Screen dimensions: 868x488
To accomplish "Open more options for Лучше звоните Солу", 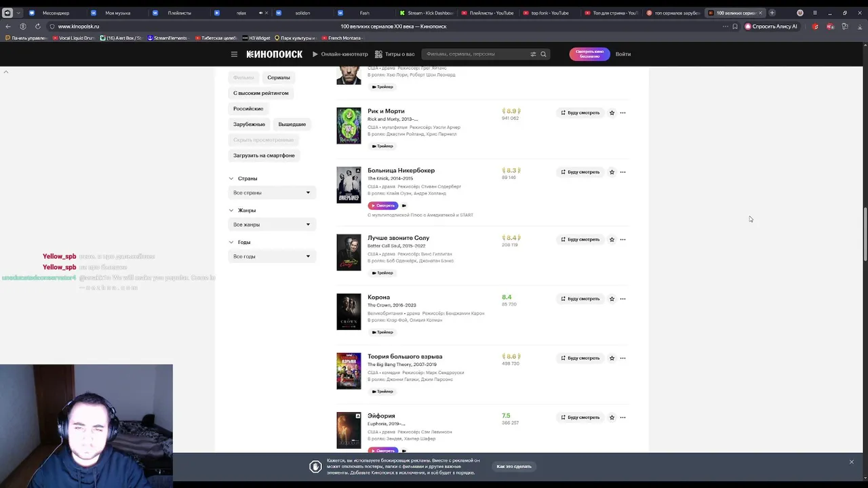I will click(623, 239).
